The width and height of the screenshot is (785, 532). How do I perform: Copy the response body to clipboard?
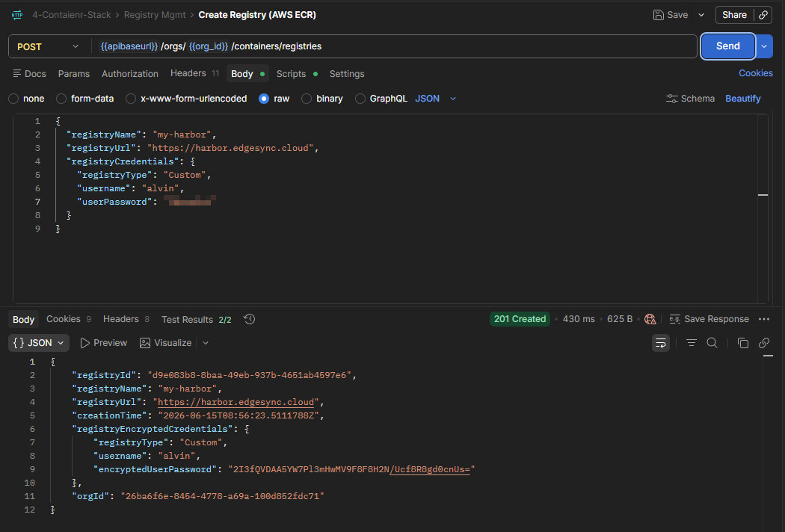743,343
